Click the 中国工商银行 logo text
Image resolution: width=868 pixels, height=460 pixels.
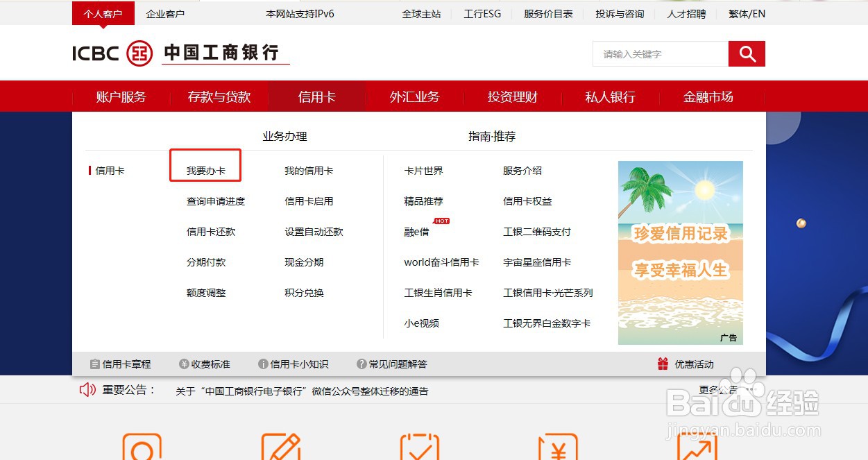pyautogui.click(x=221, y=52)
